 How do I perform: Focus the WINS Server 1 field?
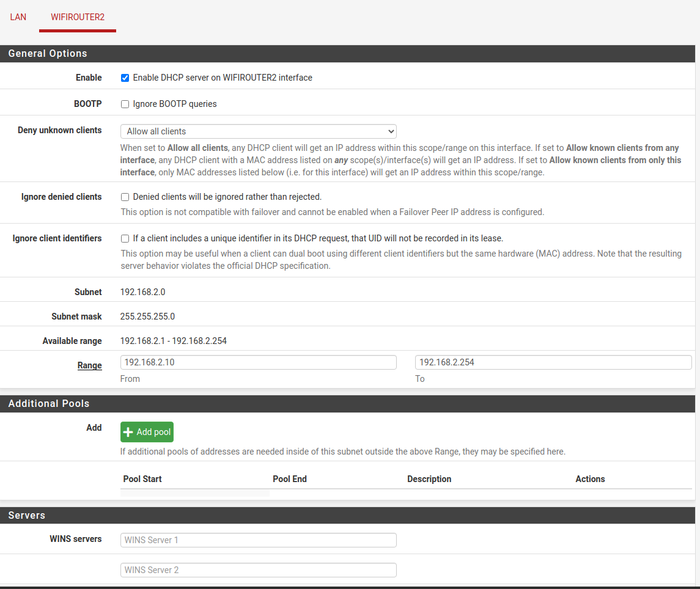259,540
